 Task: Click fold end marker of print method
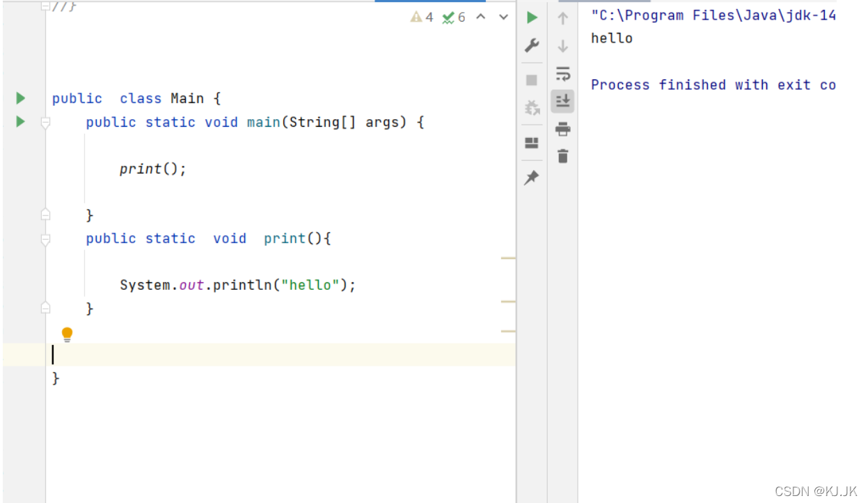click(45, 307)
